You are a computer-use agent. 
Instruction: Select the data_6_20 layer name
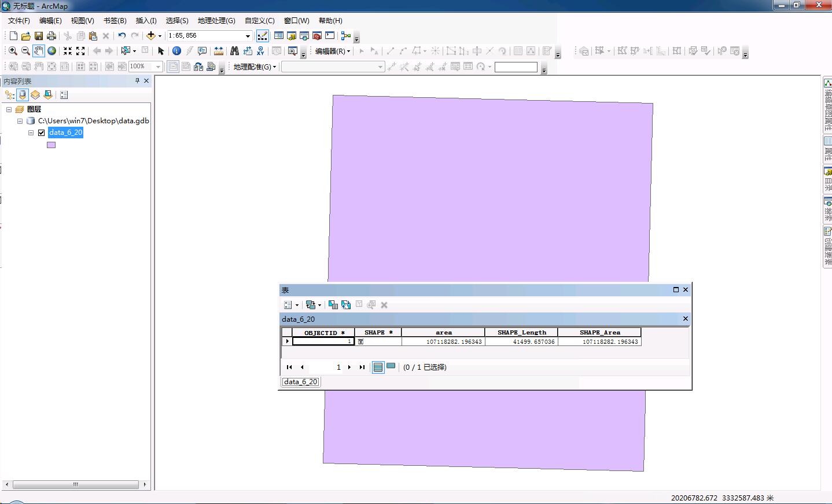click(x=66, y=133)
